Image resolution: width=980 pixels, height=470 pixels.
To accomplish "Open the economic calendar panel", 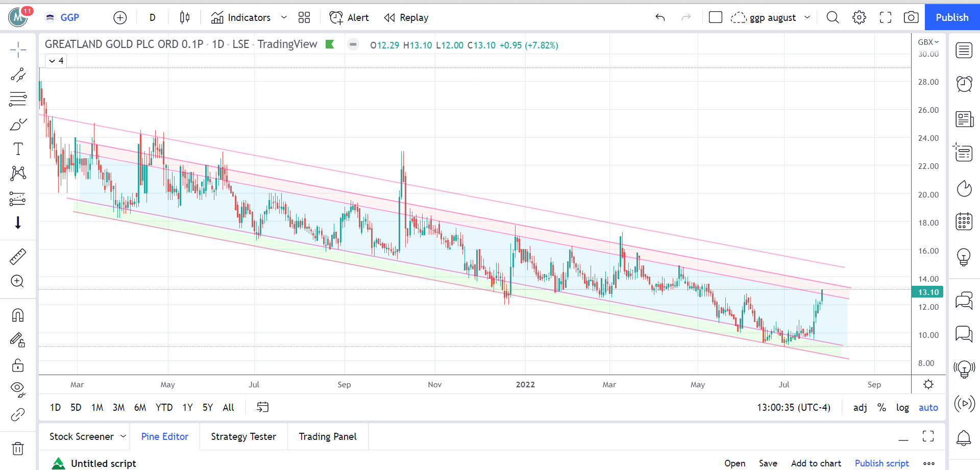I will pos(964,221).
